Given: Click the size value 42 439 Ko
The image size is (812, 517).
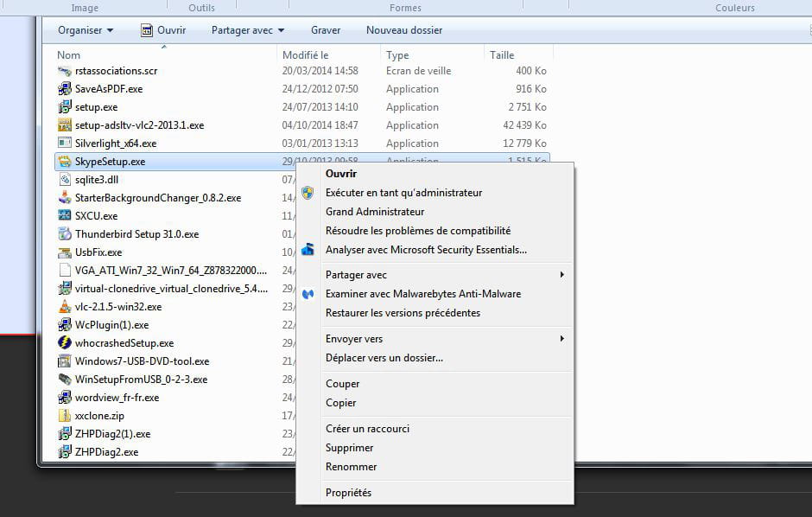Looking at the screenshot, I should [x=524, y=125].
